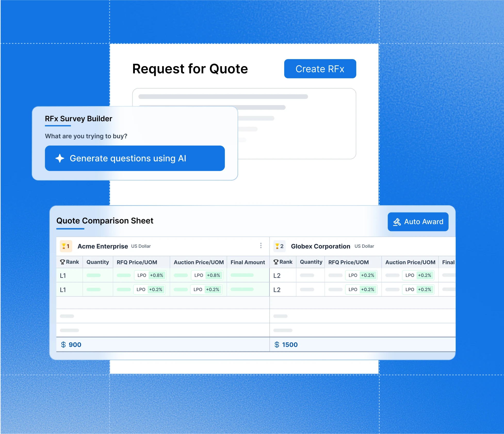Select the RFx Survey Builder tab
504x434 pixels.
(x=78, y=119)
